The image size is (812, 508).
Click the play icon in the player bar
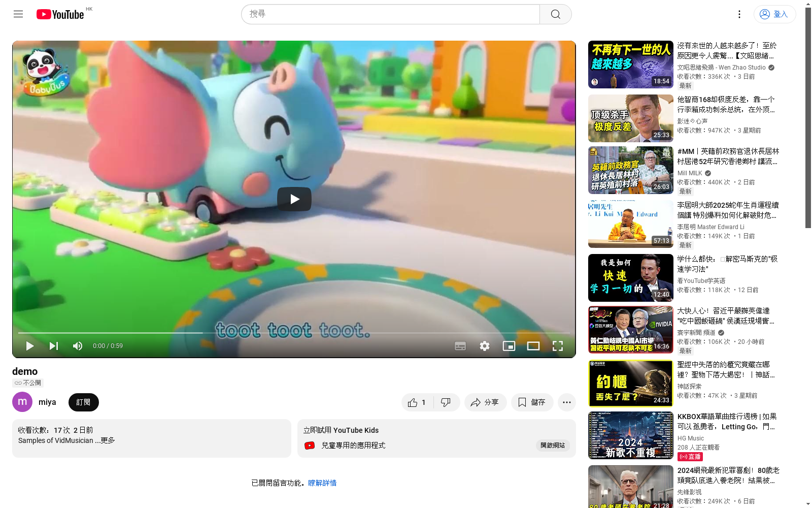[x=30, y=346]
